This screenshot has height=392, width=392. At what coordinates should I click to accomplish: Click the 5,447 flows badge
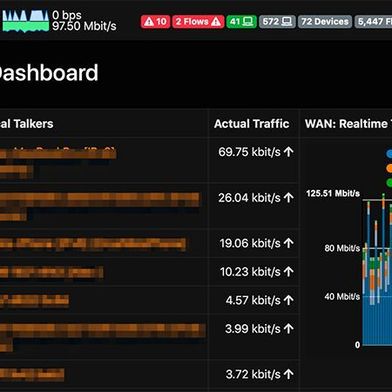click(373, 22)
